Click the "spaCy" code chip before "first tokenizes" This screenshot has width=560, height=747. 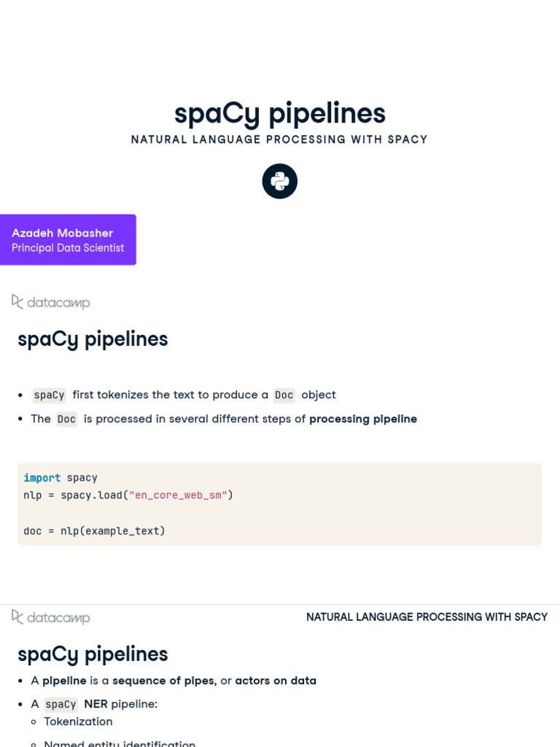point(50,395)
